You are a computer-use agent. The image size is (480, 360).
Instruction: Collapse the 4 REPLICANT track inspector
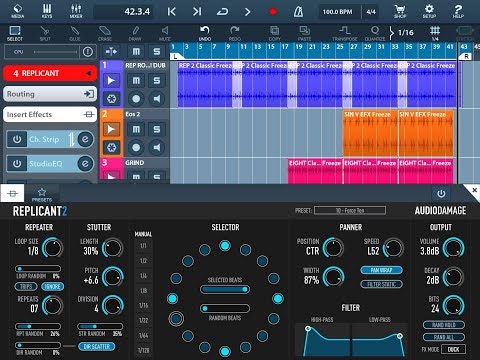pyautogui.click(x=50, y=73)
